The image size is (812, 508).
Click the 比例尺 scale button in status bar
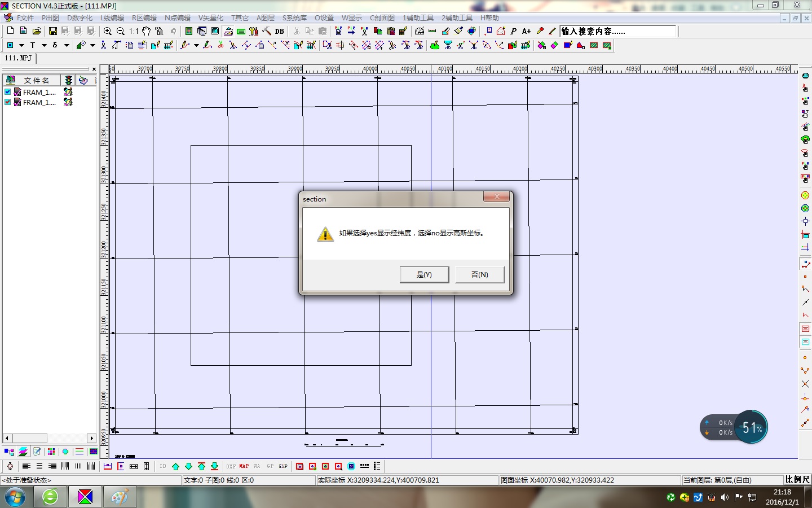(x=797, y=479)
